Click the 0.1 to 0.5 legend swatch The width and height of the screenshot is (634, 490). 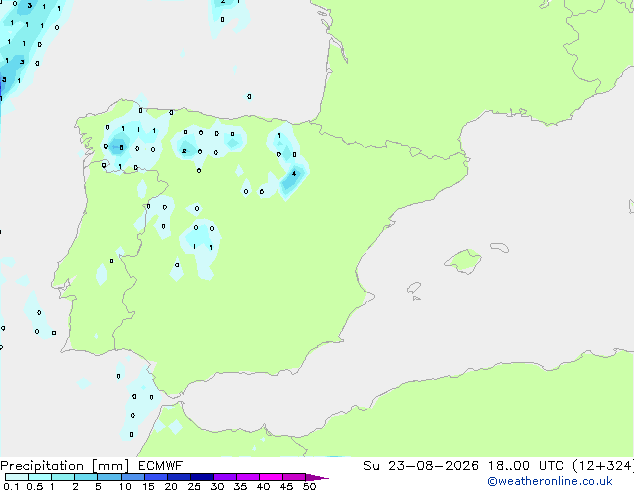(17, 477)
